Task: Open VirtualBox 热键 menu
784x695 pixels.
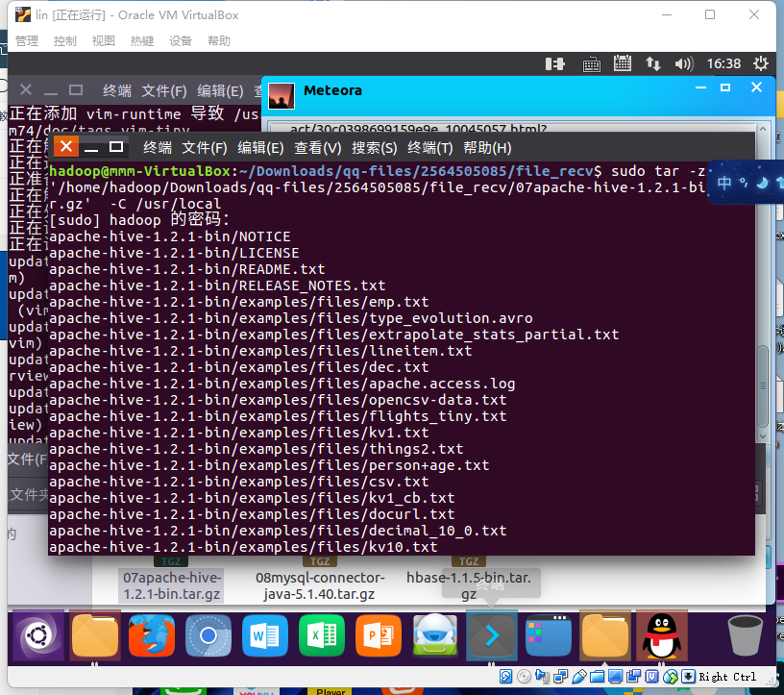Action: pos(142,40)
